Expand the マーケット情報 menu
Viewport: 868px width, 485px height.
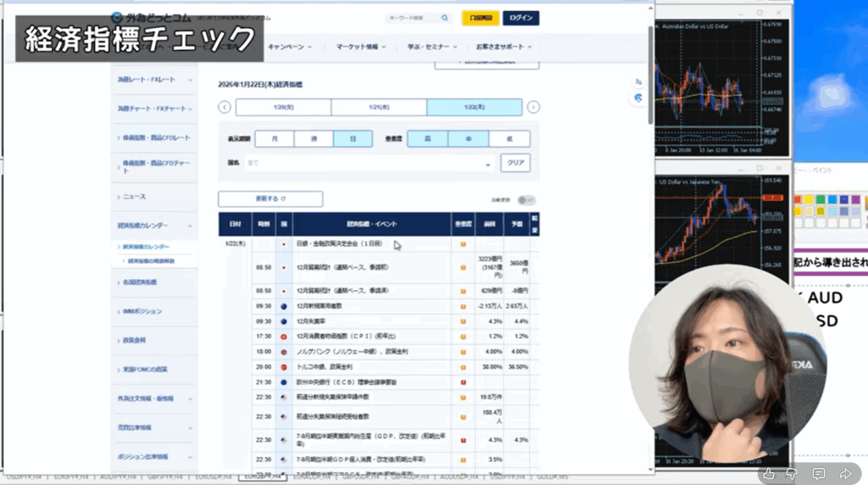click(x=360, y=47)
